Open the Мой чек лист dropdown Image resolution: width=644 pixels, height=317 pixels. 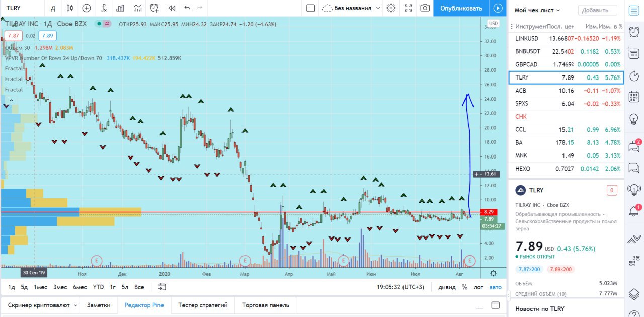537,10
